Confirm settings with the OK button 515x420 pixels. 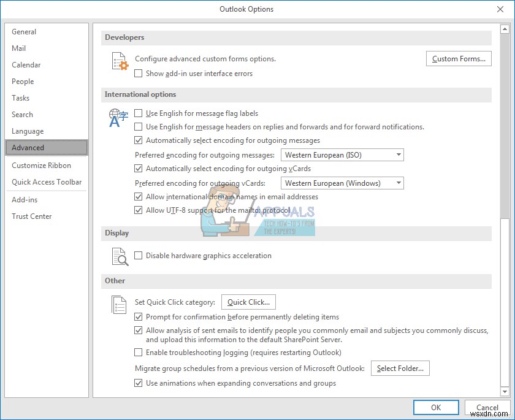click(x=435, y=407)
